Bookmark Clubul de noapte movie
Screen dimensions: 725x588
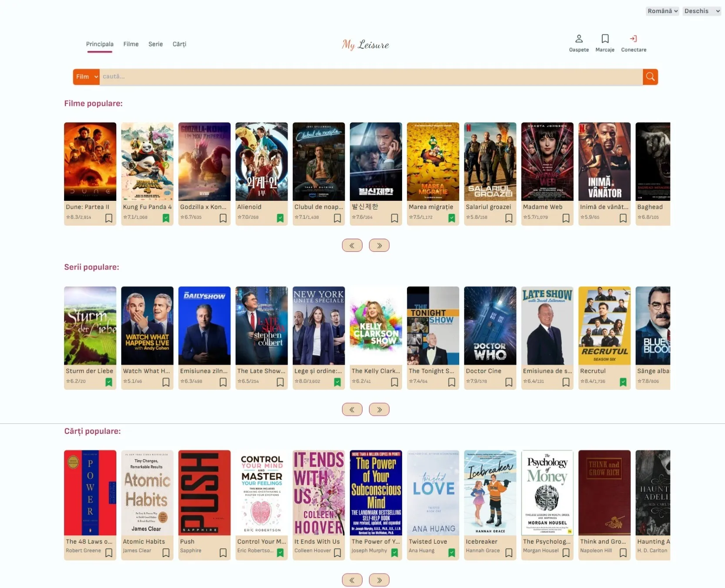click(337, 218)
